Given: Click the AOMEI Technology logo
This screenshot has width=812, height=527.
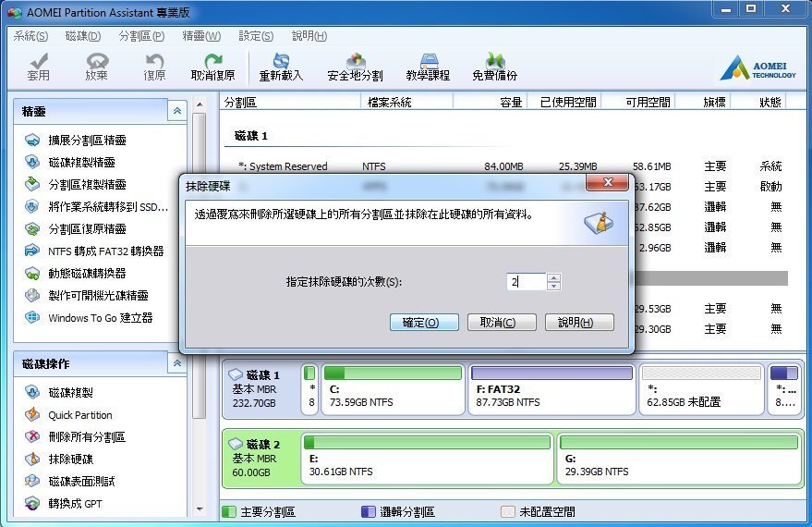Looking at the screenshot, I should click(x=757, y=68).
